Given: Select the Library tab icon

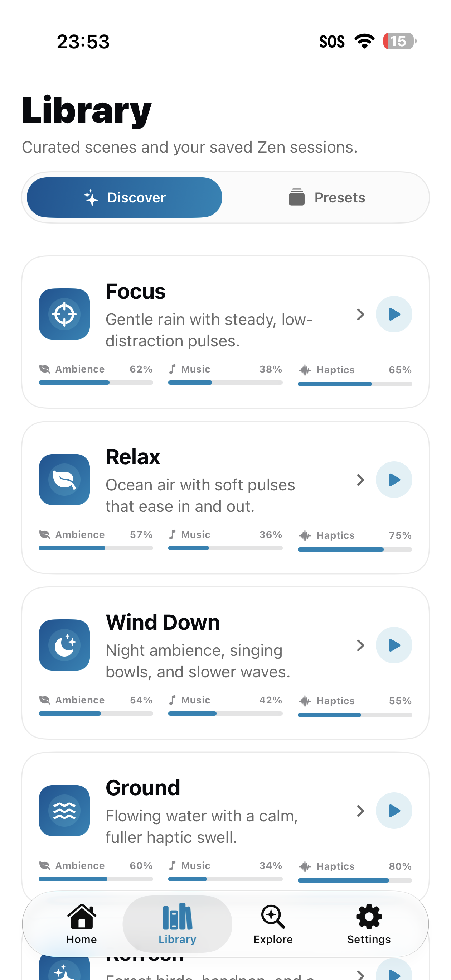Looking at the screenshot, I should tap(177, 917).
